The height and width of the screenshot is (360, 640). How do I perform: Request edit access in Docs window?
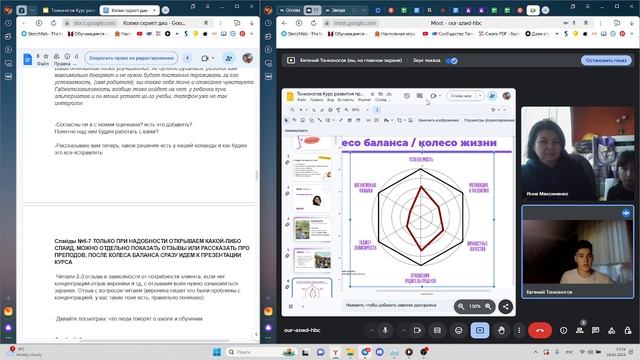[131, 58]
